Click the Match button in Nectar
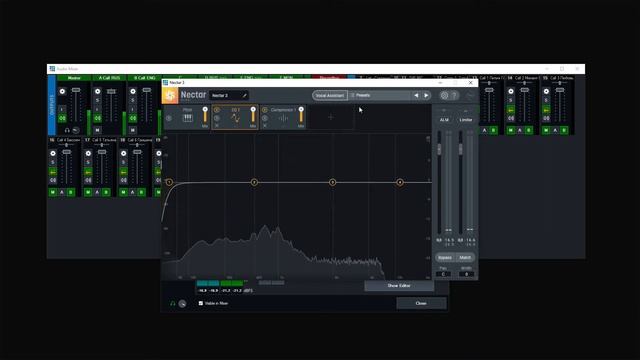Screen dimensions: 640x360 (465, 258)
